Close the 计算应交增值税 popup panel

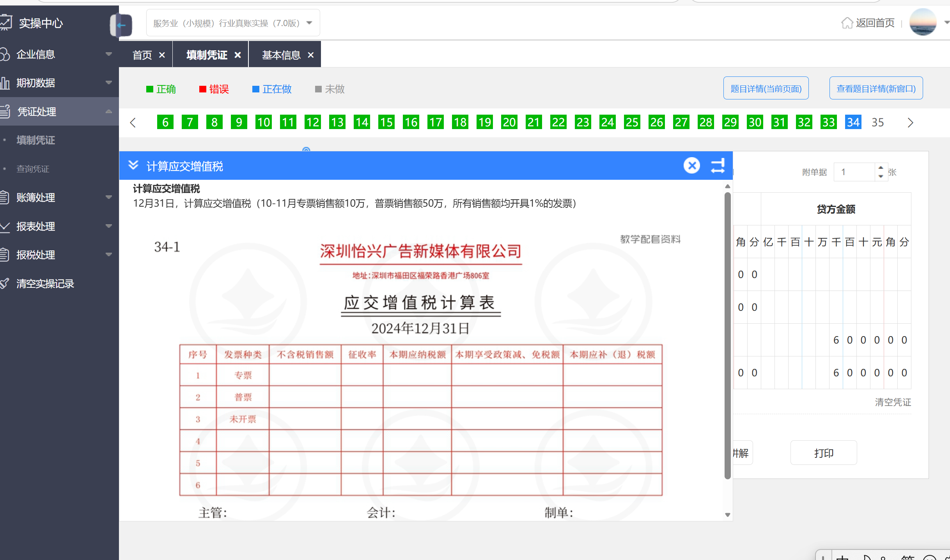click(x=691, y=166)
